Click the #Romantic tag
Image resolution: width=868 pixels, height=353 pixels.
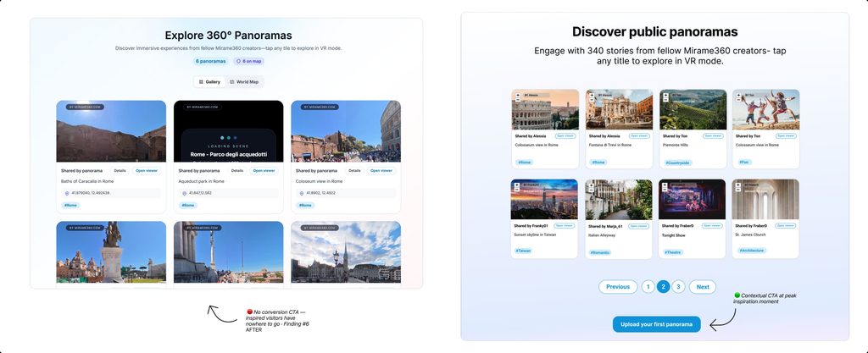coord(600,252)
